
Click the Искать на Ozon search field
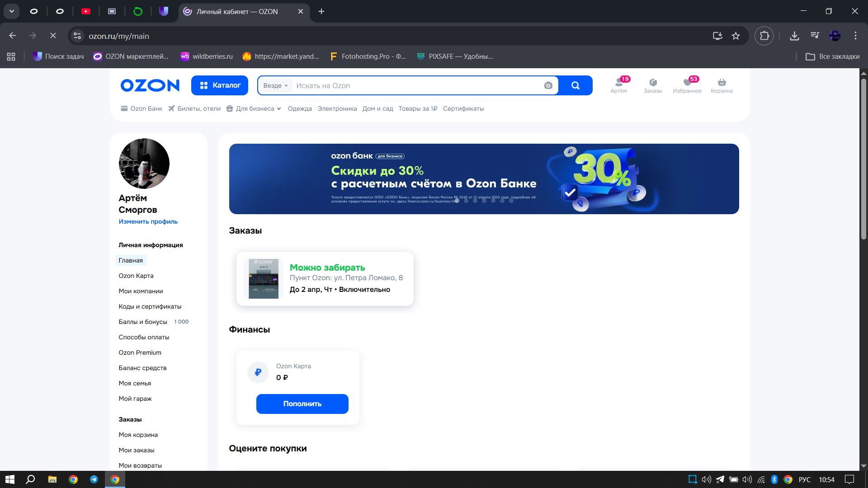tap(416, 86)
